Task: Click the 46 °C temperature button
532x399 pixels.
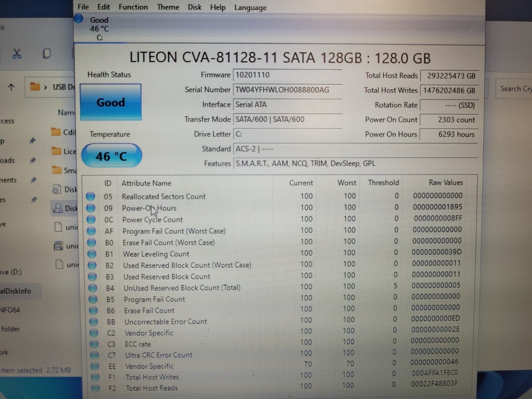Action: 111,156
